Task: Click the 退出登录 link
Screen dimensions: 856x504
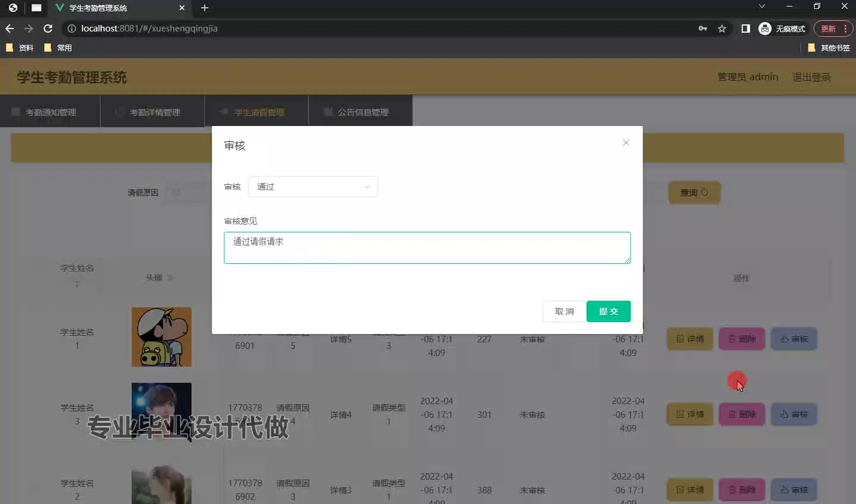Action: coord(811,77)
